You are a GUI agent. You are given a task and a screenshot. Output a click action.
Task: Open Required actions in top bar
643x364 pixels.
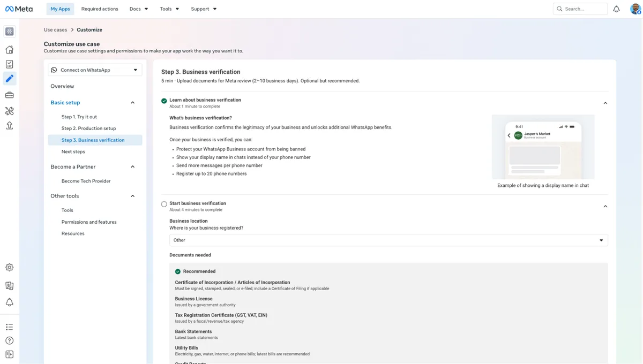(100, 9)
